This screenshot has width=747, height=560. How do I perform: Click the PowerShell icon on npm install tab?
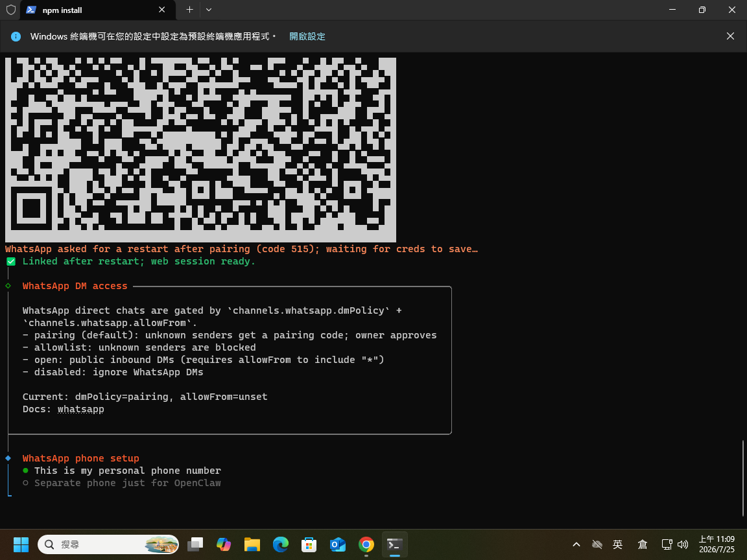click(x=31, y=10)
